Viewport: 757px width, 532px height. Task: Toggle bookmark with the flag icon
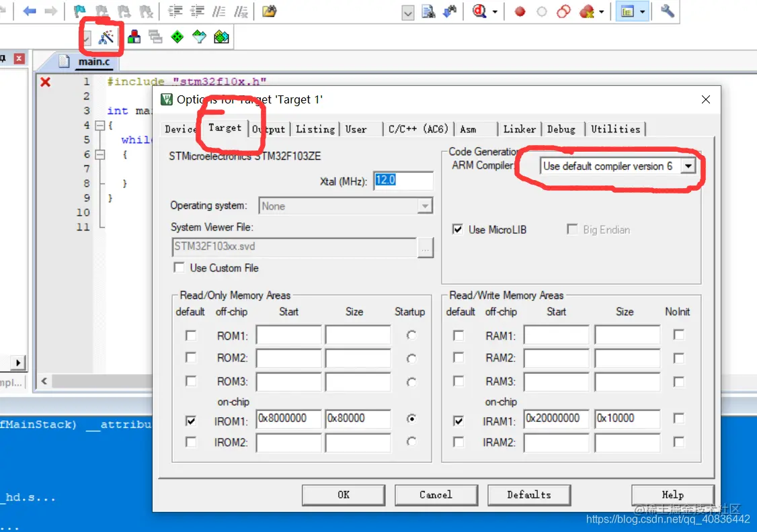[x=79, y=11]
